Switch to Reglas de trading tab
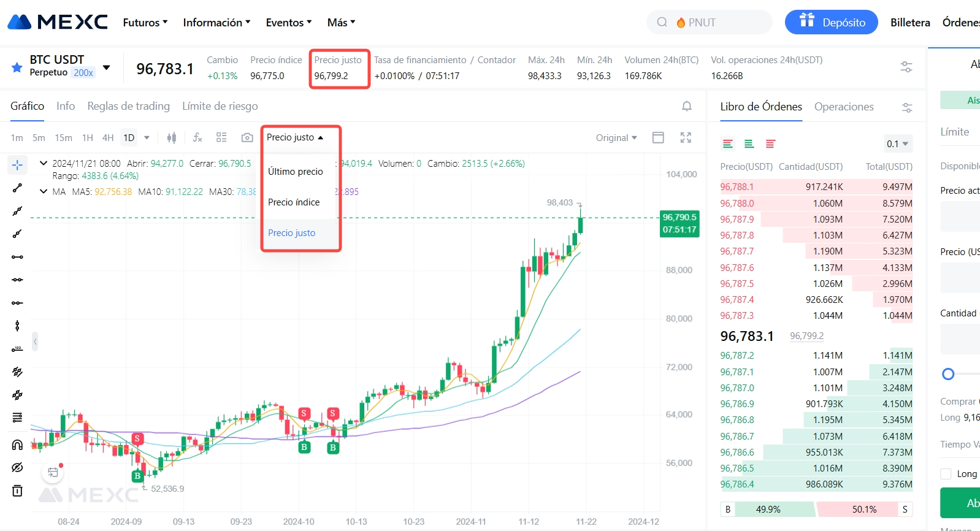980x531 pixels. (128, 106)
